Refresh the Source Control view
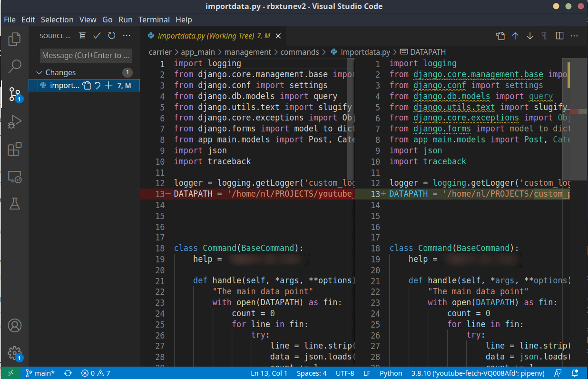This screenshot has height=379, width=588. 112,35
